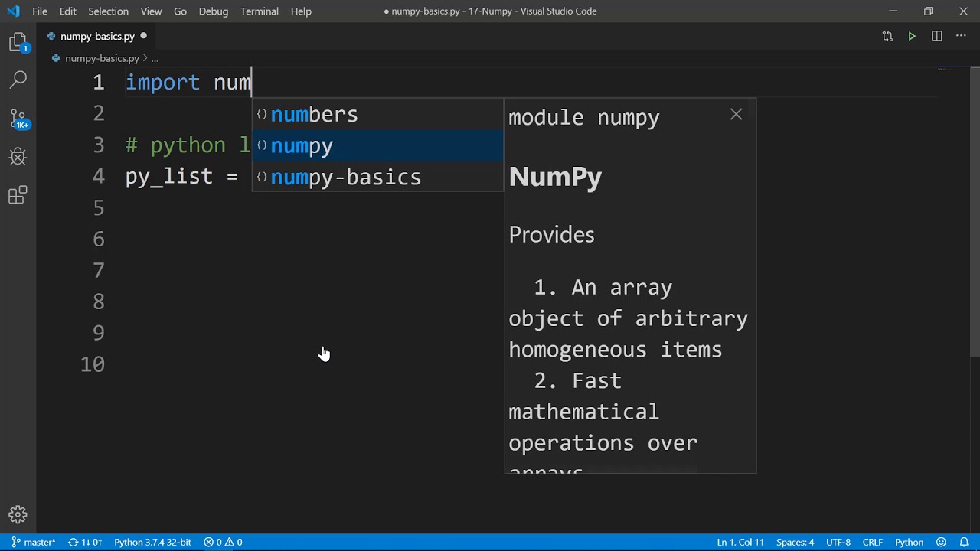Click the 'NumPy' heading in the docs popup

tap(555, 177)
